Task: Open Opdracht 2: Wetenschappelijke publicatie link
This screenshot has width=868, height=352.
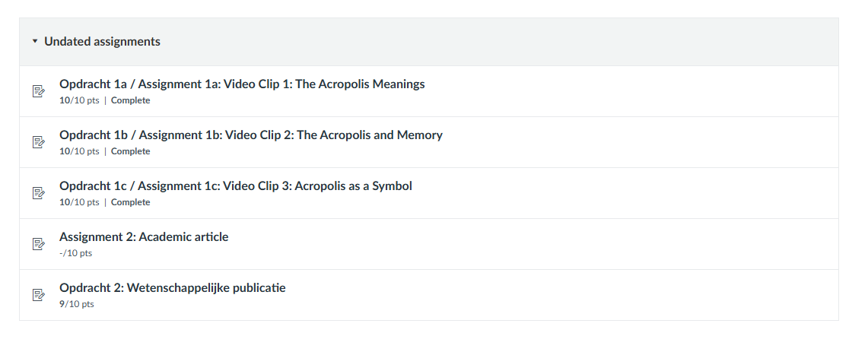Action: 172,288
